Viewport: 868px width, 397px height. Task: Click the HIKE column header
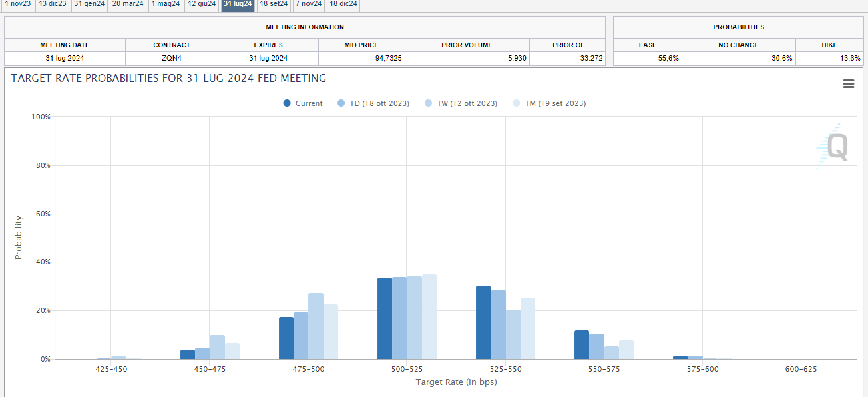829,45
